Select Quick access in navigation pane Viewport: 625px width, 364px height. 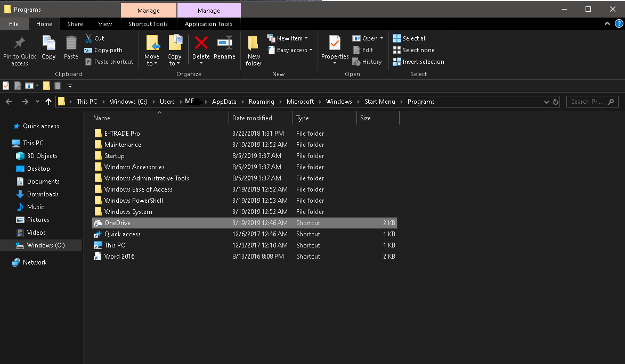[x=40, y=126]
